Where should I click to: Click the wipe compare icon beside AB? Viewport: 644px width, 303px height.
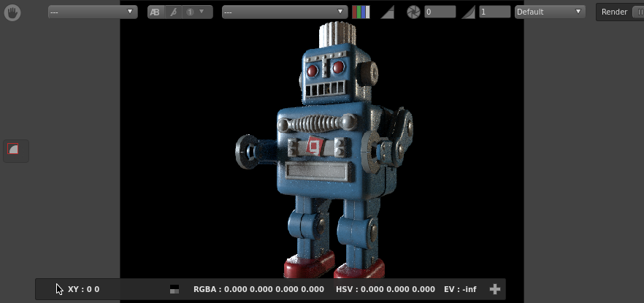[173, 12]
